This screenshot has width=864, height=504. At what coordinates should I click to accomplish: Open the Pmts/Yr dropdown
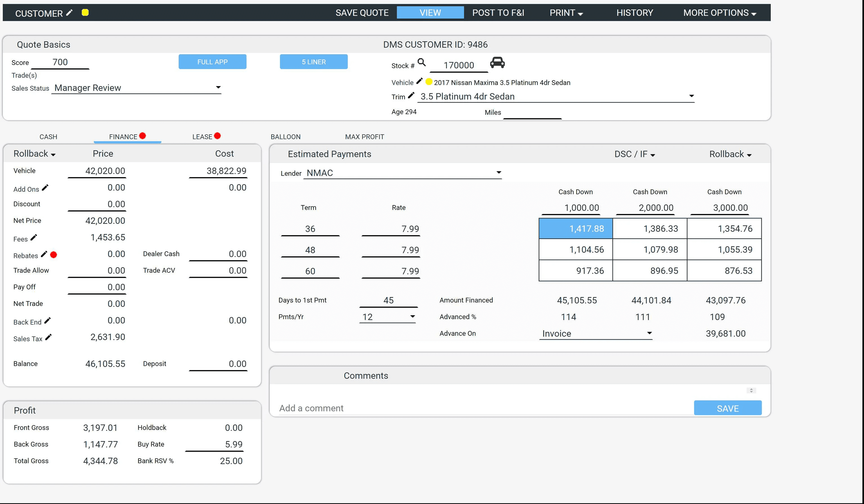pos(413,316)
